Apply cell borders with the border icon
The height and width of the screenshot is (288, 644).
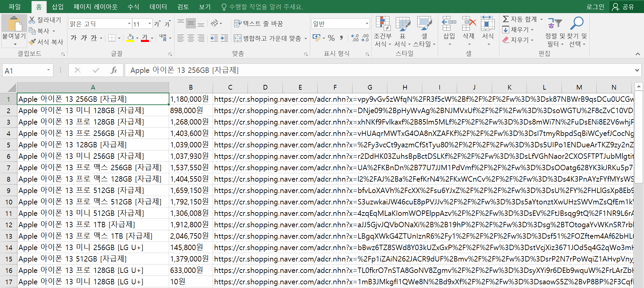(x=112, y=38)
